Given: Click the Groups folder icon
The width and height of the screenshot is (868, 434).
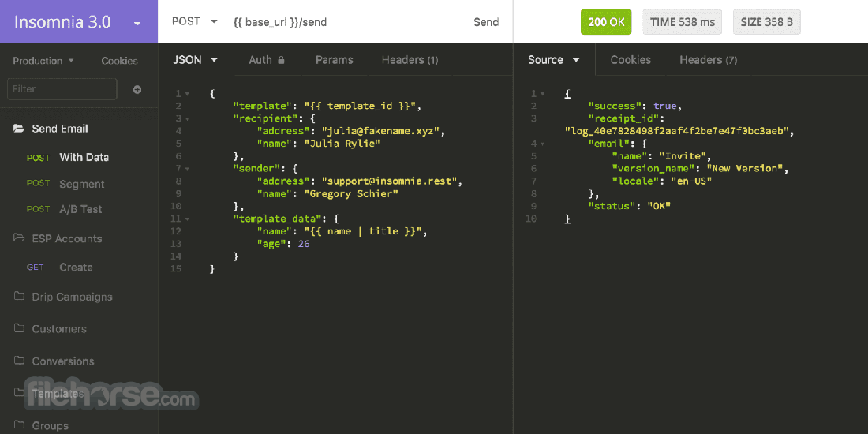Looking at the screenshot, I should [x=19, y=425].
